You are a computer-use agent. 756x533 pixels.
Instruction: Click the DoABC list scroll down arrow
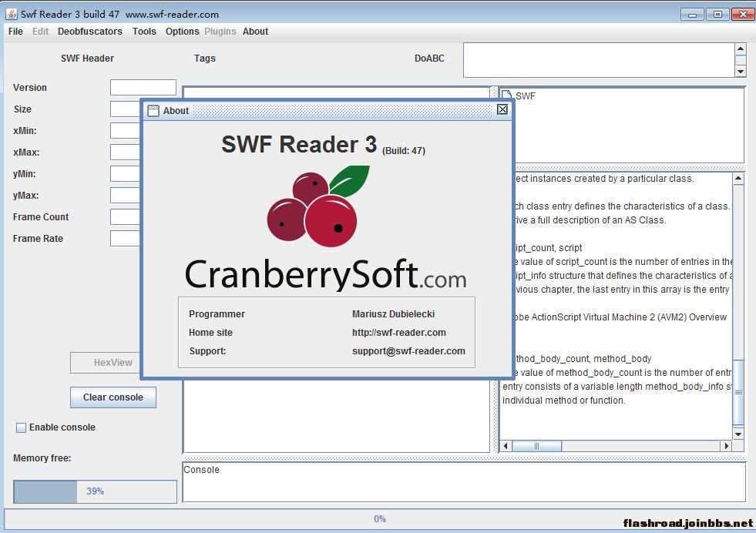coord(741,72)
